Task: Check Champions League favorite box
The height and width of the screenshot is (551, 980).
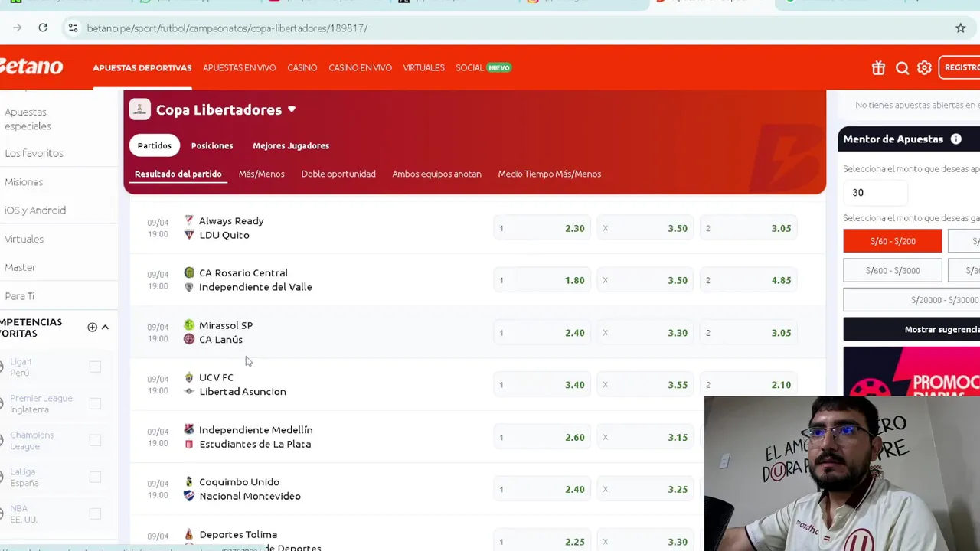Action: click(95, 441)
